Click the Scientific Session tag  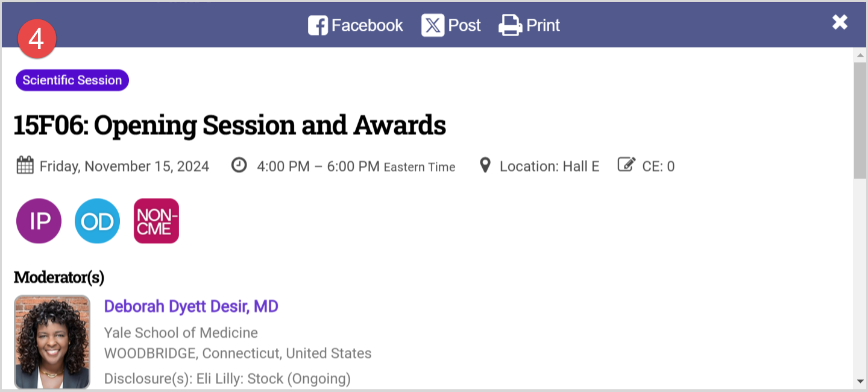(x=72, y=80)
